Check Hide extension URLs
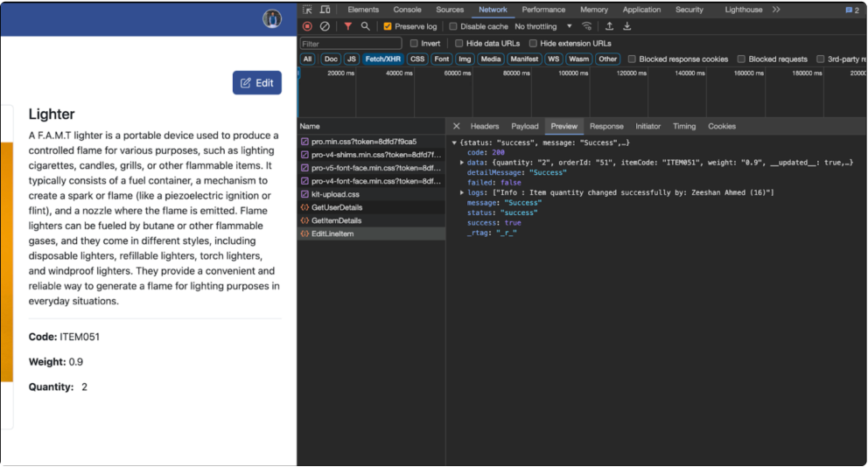Screen dimensions: 868x467 533,43
